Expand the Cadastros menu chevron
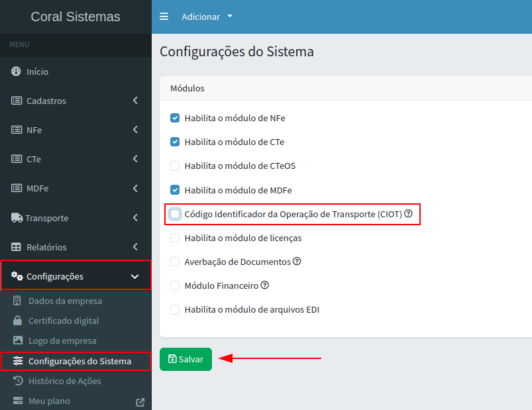 point(135,101)
